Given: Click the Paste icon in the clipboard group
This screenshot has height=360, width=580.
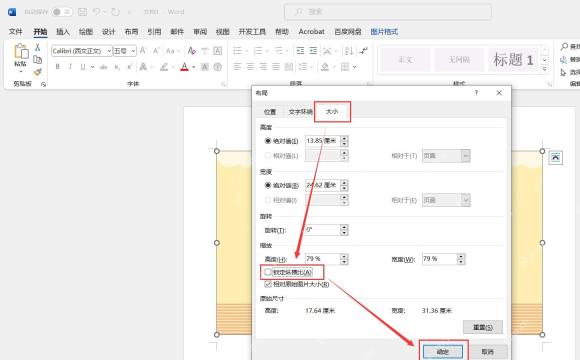Looking at the screenshot, I should 21,51.
